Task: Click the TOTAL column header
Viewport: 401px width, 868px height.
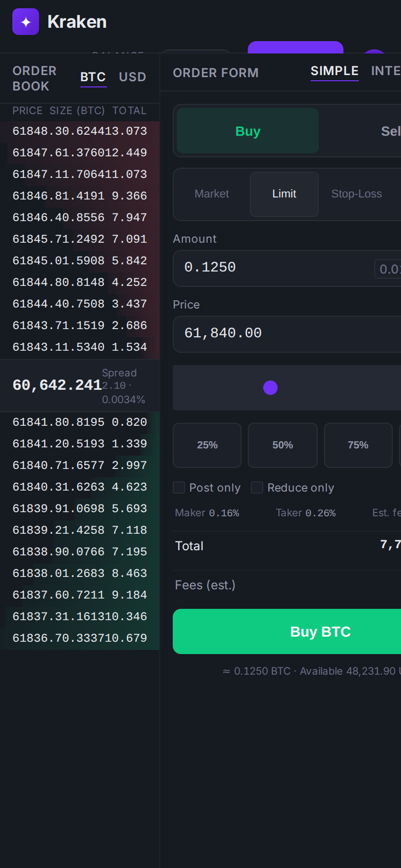Action: click(130, 111)
